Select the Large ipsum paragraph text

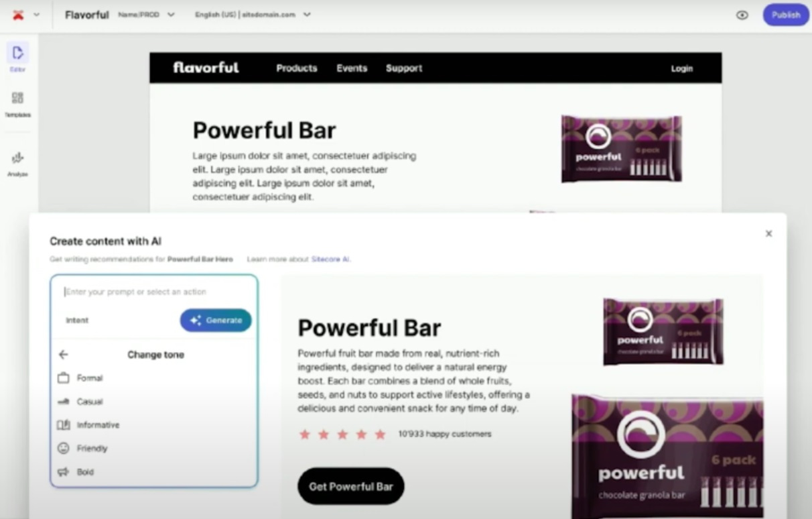pyautogui.click(x=304, y=176)
